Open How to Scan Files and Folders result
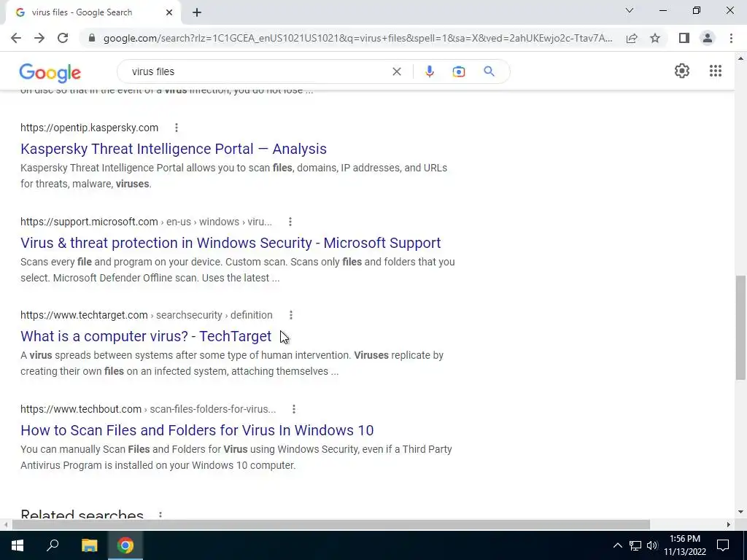 coord(197,430)
